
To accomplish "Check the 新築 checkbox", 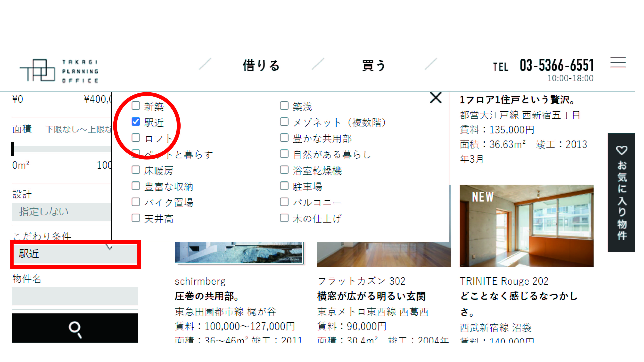I will pos(136,106).
